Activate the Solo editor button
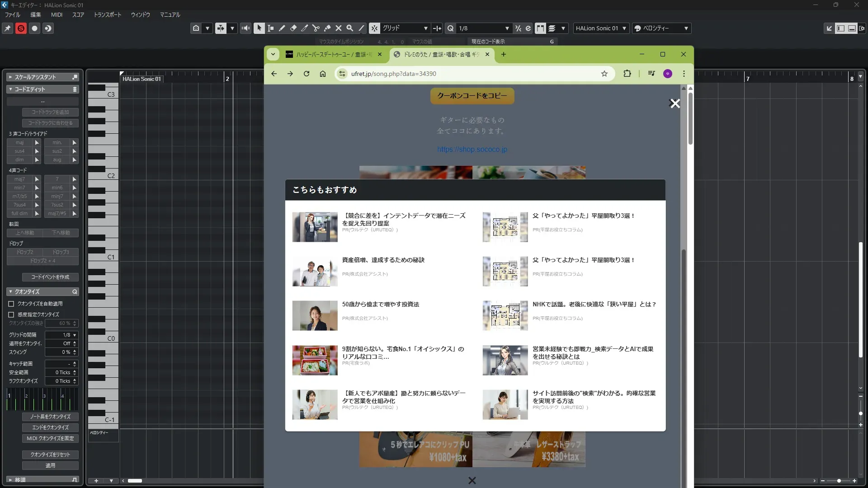This screenshot has height=488, width=868. pyautogui.click(x=21, y=28)
